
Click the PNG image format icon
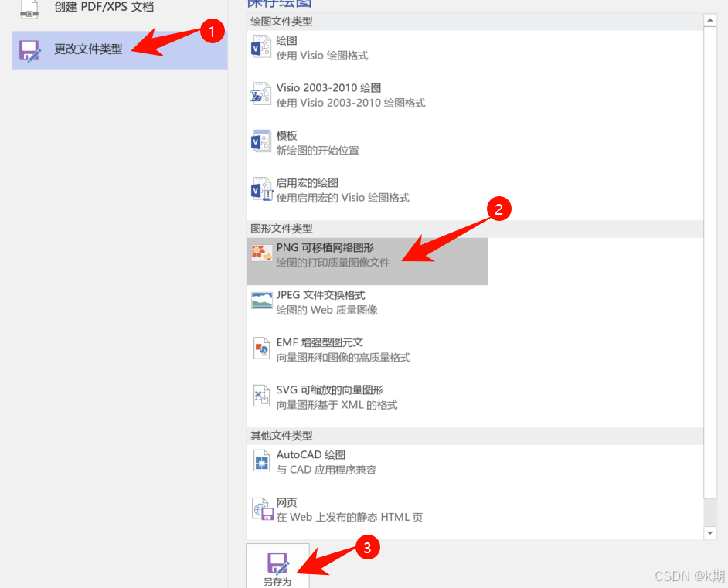pyautogui.click(x=261, y=253)
